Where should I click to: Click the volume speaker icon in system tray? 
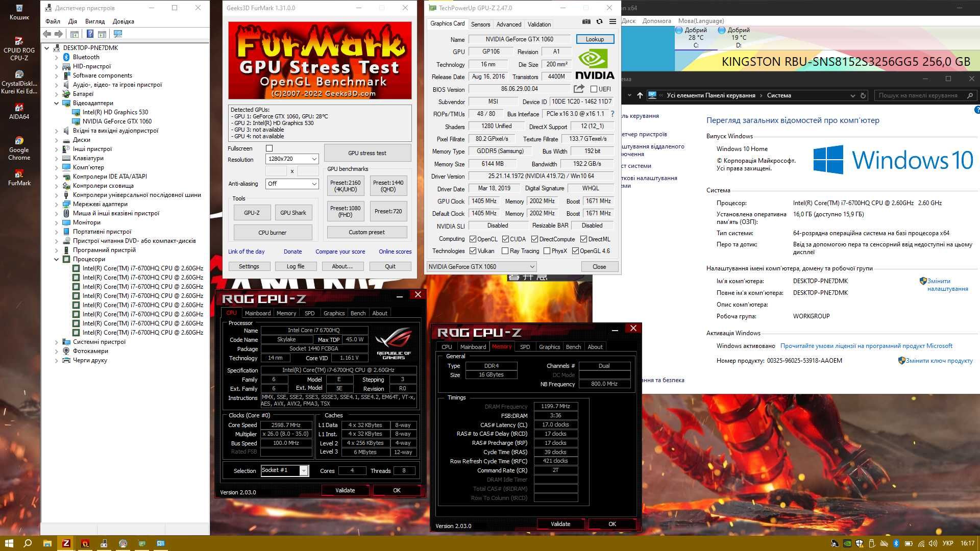933,543
